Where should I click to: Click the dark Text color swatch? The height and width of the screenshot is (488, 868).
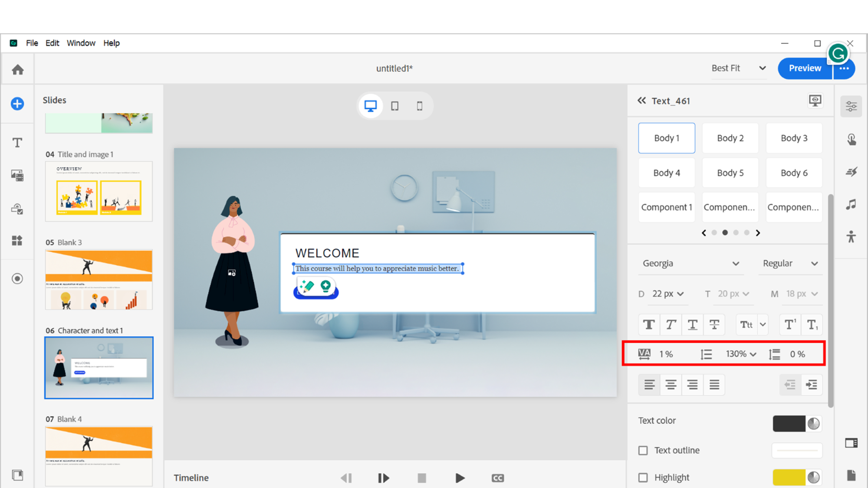coord(789,423)
